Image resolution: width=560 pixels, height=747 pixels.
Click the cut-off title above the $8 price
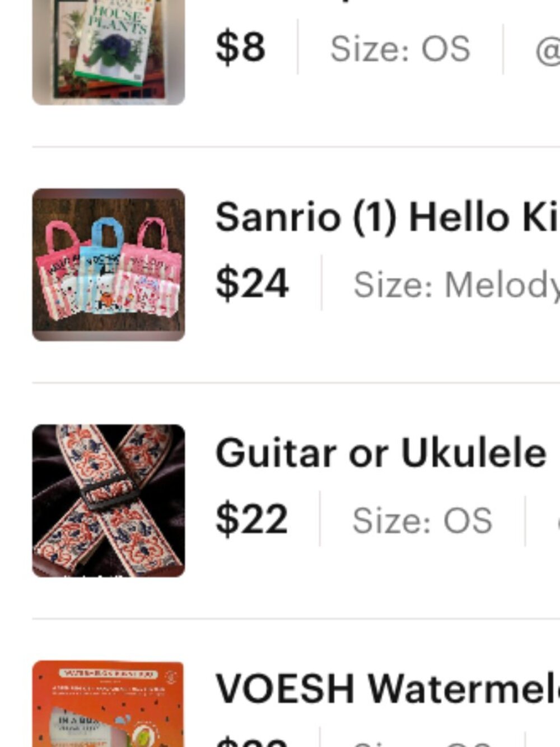click(347, 3)
